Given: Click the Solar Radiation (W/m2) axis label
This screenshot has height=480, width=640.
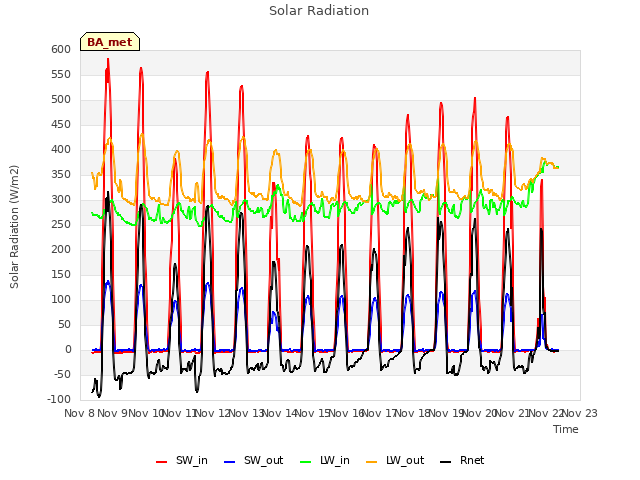Looking at the screenshot, I should [14, 227].
